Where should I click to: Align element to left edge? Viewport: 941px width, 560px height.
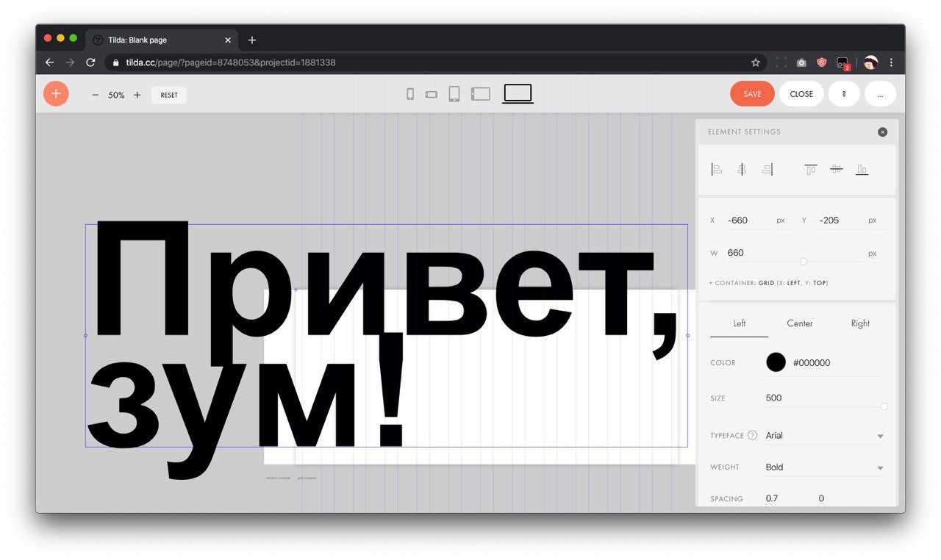click(717, 170)
